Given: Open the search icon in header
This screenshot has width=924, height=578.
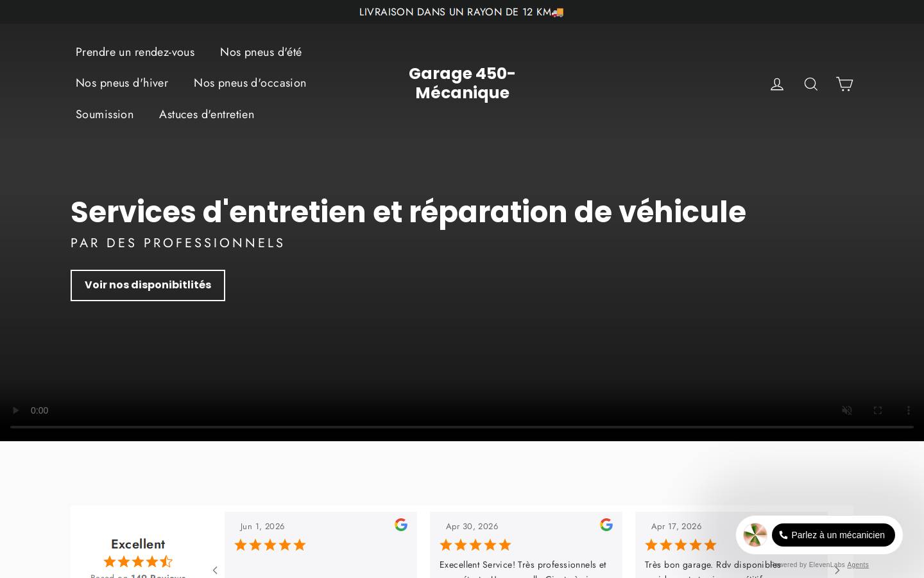Looking at the screenshot, I should pyautogui.click(x=811, y=84).
